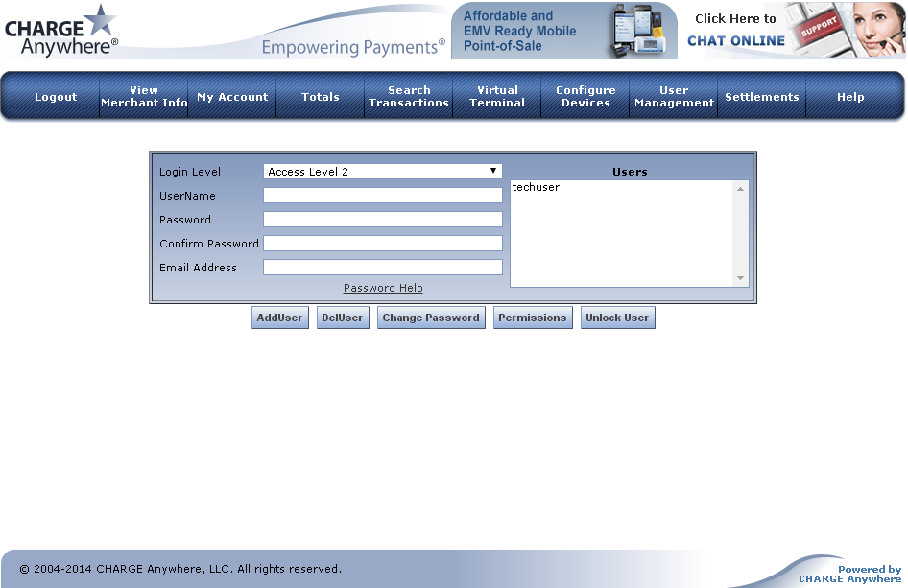Open the Totals page
Screen dimensions: 908x588
[321, 97]
